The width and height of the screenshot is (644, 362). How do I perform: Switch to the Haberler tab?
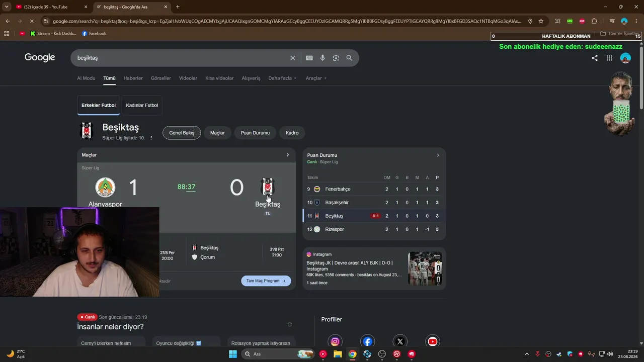[x=133, y=78]
